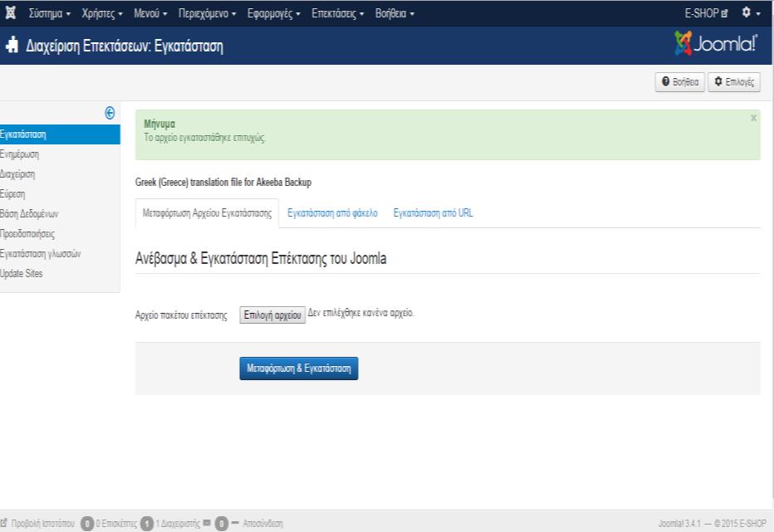Switch to Εγκατάσταση από URL tab
774x532 pixels.
pyautogui.click(x=433, y=213)
